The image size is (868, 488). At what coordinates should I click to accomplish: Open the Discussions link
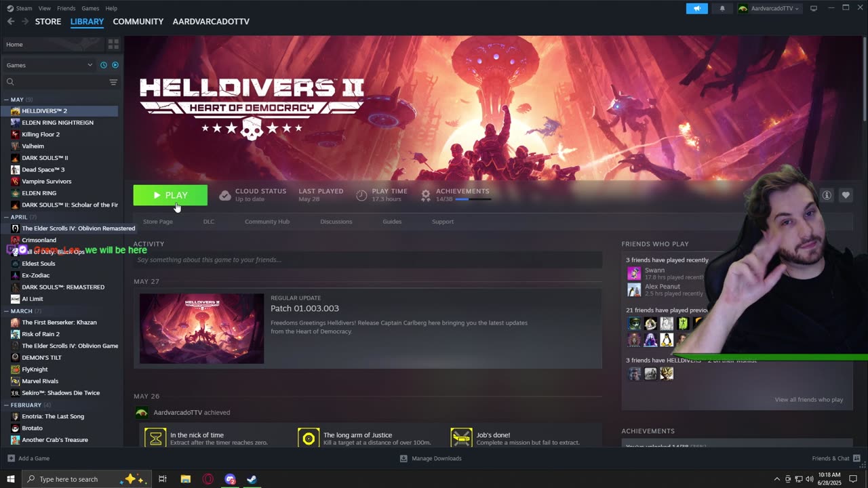[x=336, y=222]
